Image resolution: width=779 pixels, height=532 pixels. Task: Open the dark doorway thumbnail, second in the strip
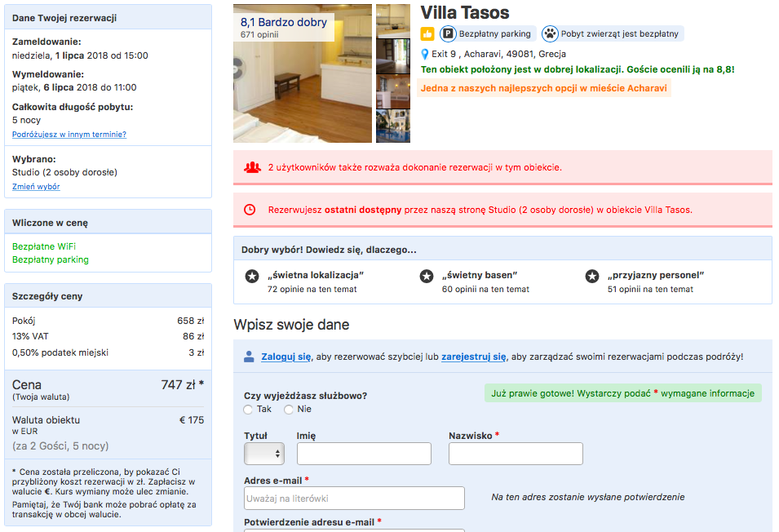tap(393, 56)
